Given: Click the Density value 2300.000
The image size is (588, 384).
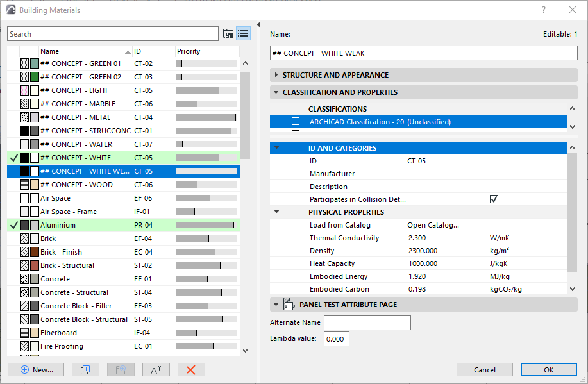Looking at the screenshot, I should (x=423, y=251).
